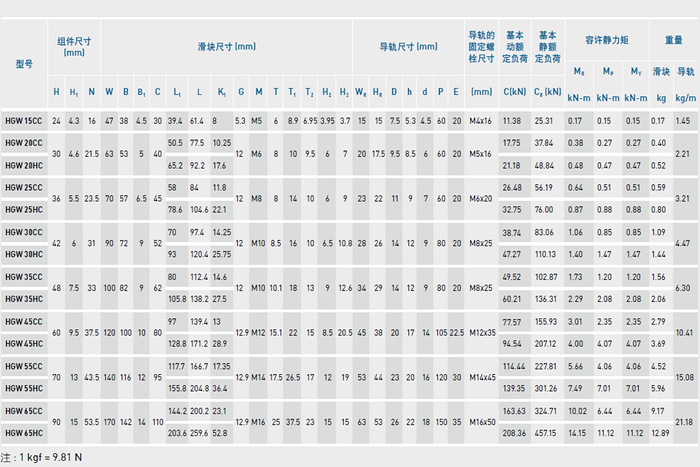Select the HGW 25HC row label
This screenshot has height=467, width=700.
pos(24,209)
